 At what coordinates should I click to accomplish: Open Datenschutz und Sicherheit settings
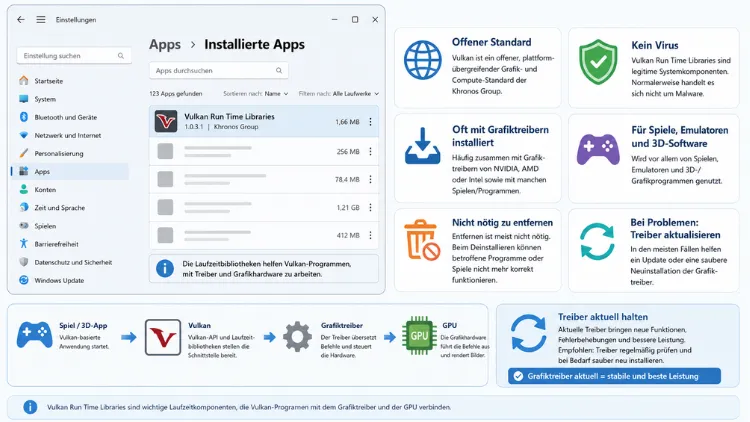[72, 262]
